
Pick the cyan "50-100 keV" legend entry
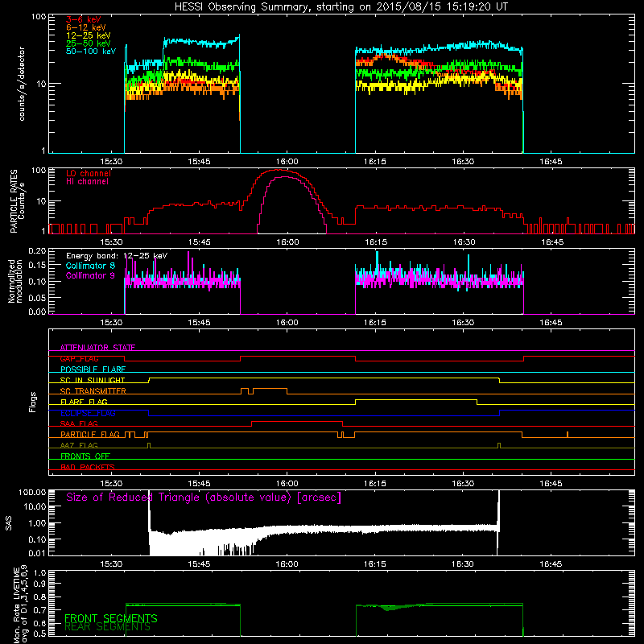[91, 52]
